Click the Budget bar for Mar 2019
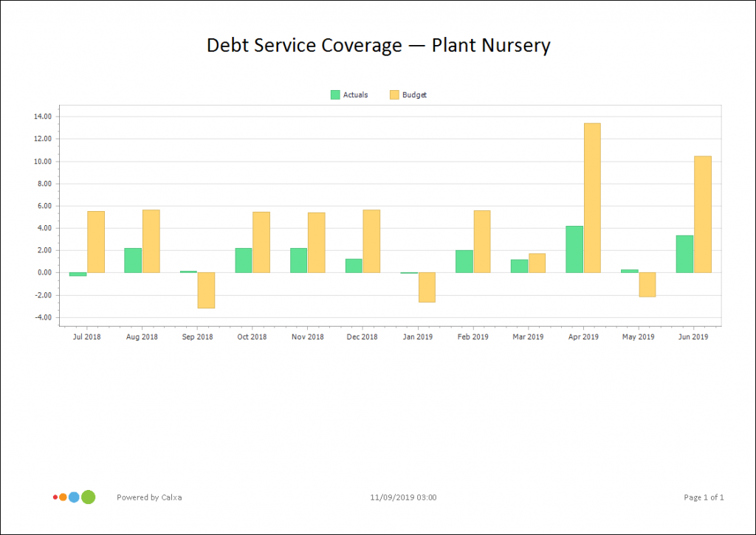 [x=537, y=263]
